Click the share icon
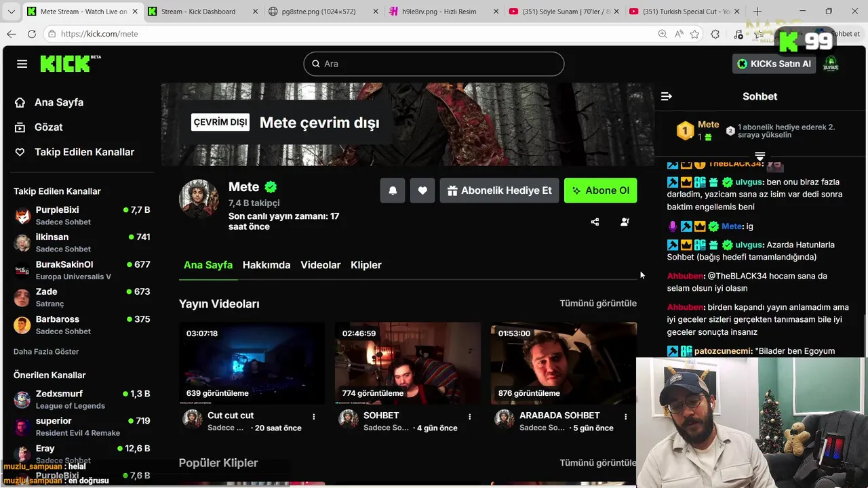Viewport: 868px width, 488px height. click(x=595, y=222)
